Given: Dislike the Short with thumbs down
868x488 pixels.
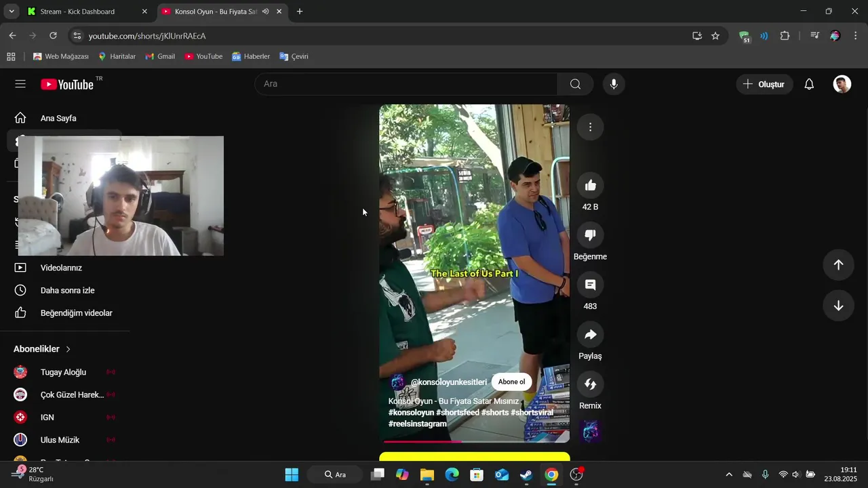Looking at the screenshot, I should pos(590,235).
